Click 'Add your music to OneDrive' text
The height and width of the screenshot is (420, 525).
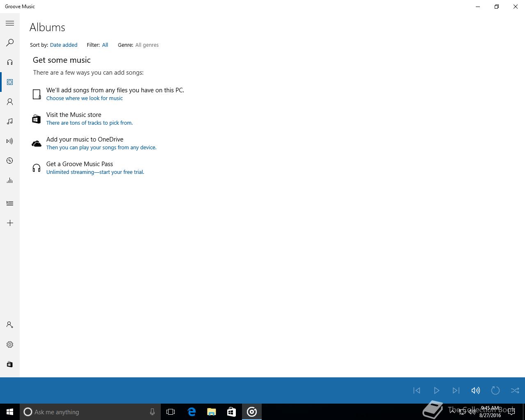point(85,139)
